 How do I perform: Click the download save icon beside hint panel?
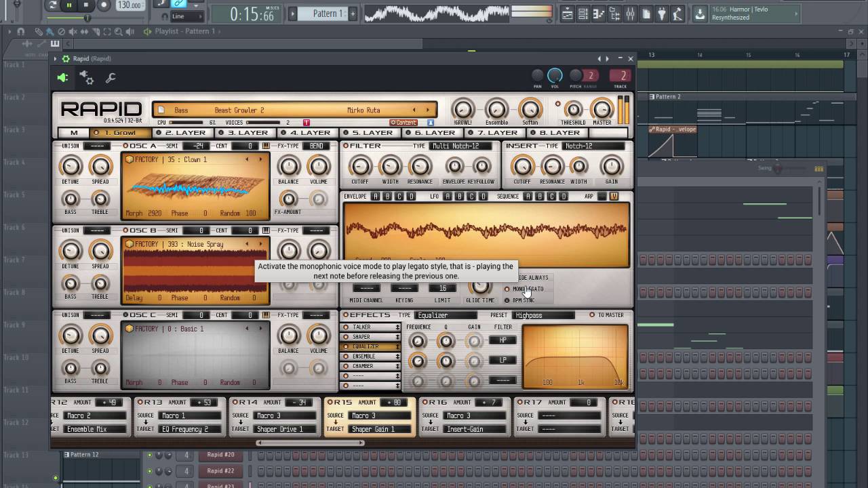(x=700, y=14)
